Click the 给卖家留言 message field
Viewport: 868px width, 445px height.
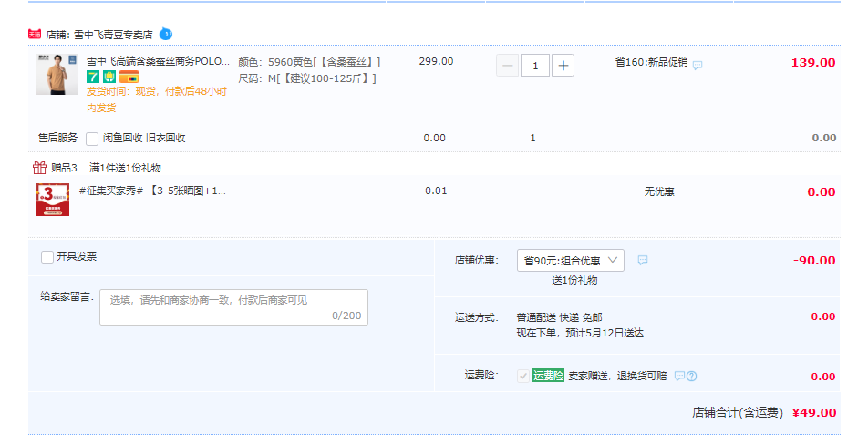click(233, 307)
